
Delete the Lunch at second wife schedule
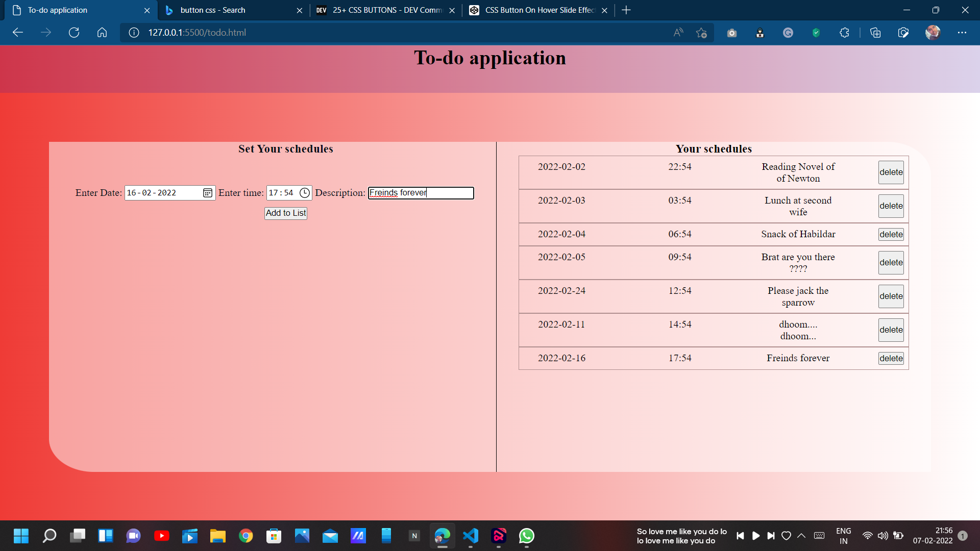[x=891, y=206]
